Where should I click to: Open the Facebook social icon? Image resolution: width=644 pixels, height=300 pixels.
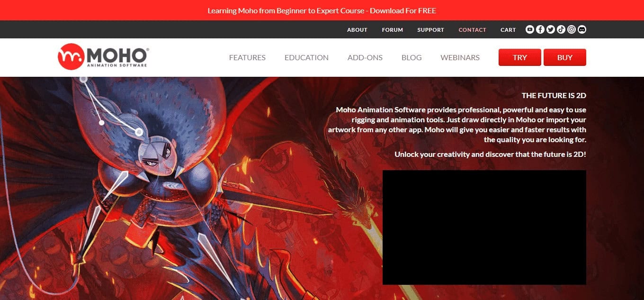pyautogui.click(x=540, y=29)
